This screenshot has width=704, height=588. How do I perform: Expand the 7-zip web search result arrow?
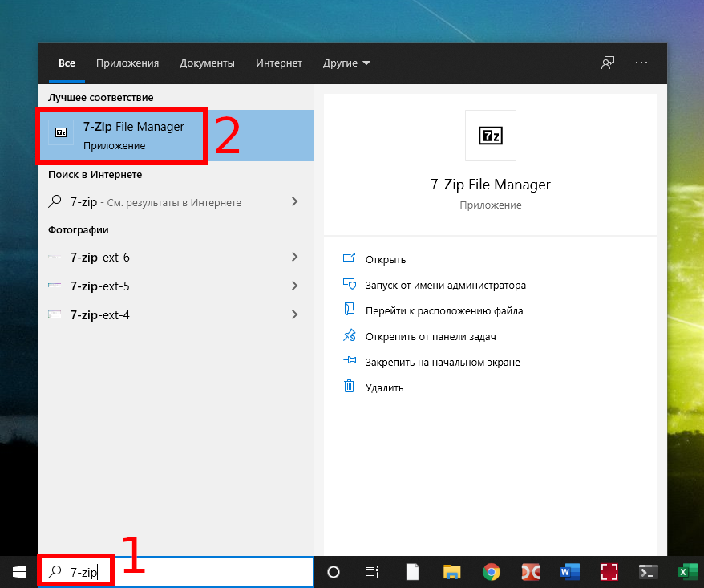point(295,202)
